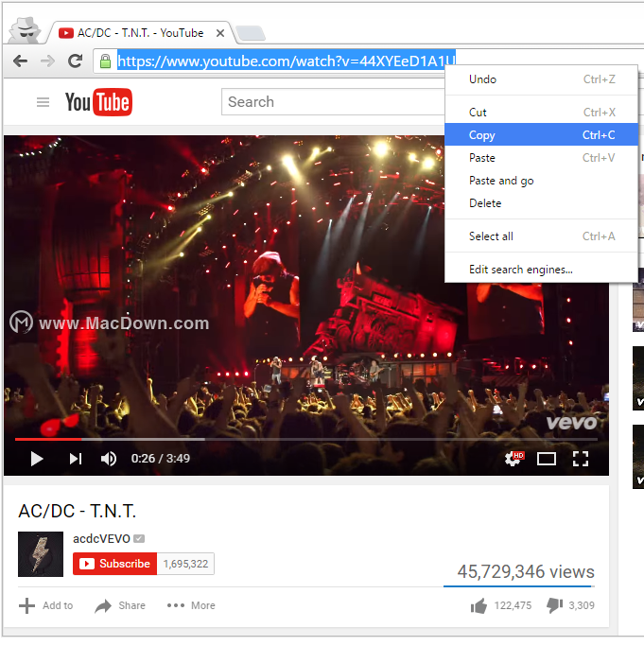
Task: Enter full screen mode
Action: [x=581, y=459]
